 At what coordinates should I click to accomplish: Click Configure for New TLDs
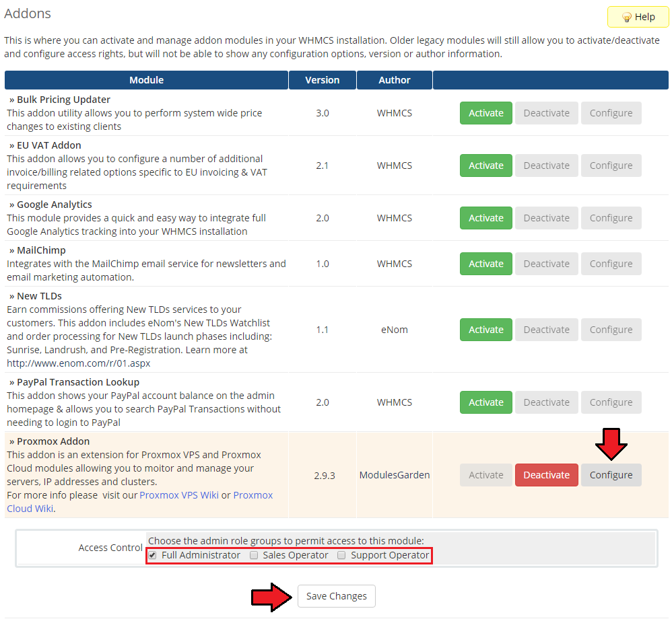click(x=611, y=330)
